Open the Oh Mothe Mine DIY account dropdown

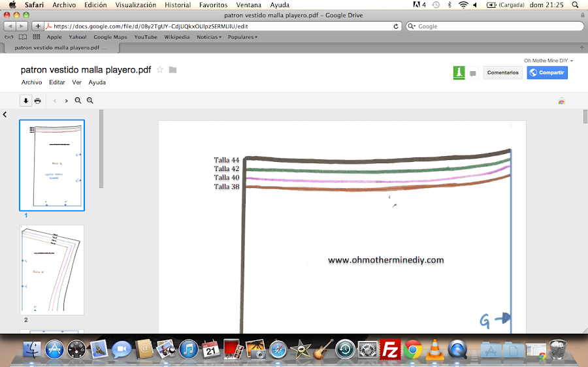pyautogui.click(x=548, y=60)
